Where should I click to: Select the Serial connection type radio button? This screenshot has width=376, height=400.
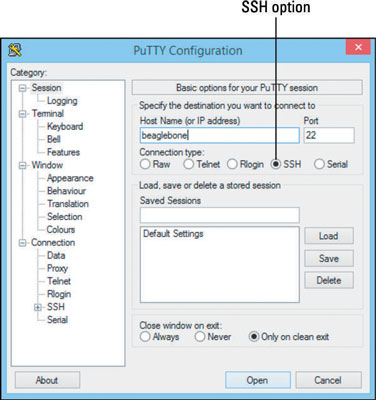319,164
